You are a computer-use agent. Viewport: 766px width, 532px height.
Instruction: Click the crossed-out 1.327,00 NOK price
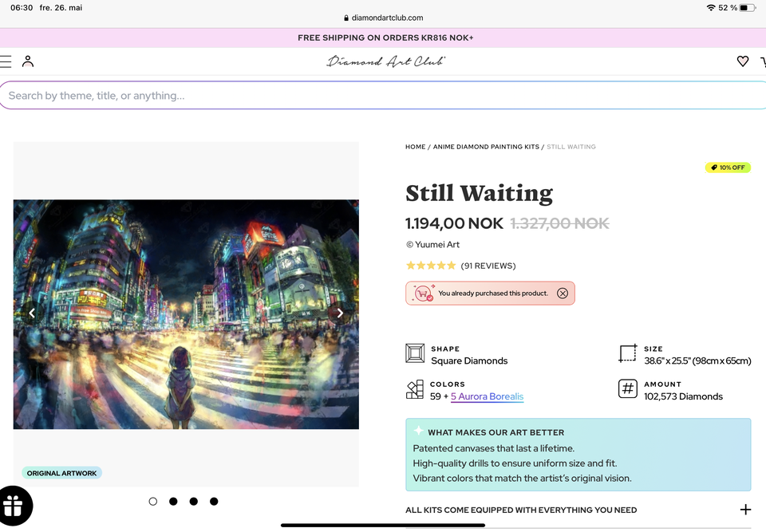point(560,223)
